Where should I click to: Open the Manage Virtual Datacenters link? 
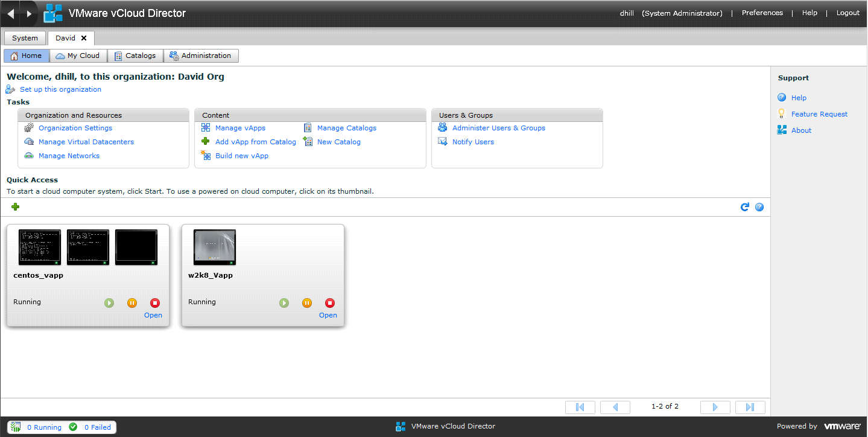tap(86, 142)
